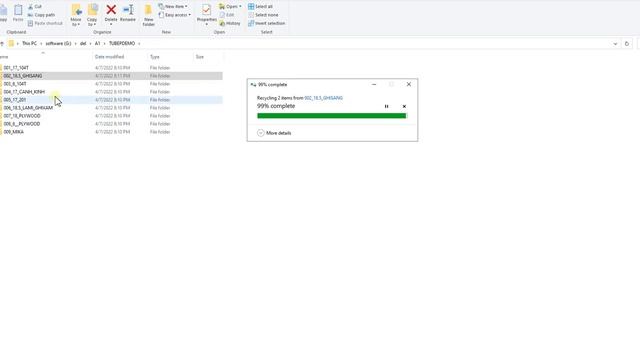This screenshot has height=360, width=640.
Task: Click the red Delete X icon
Action: coord(111,10)
